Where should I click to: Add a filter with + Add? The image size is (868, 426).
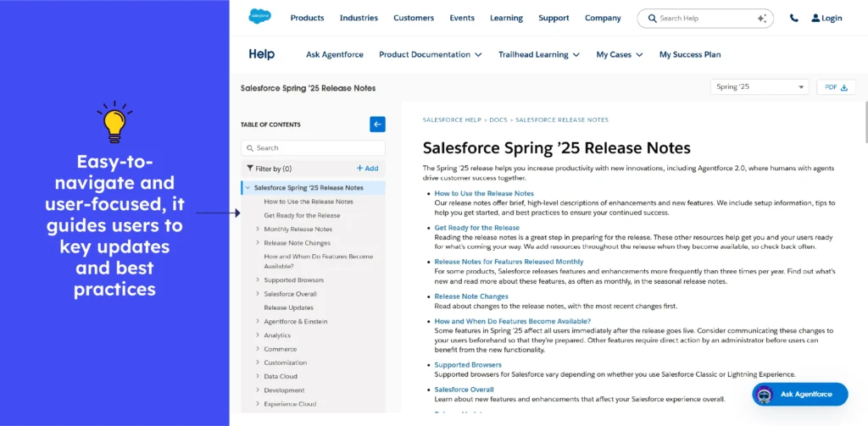tap(367, 169)
